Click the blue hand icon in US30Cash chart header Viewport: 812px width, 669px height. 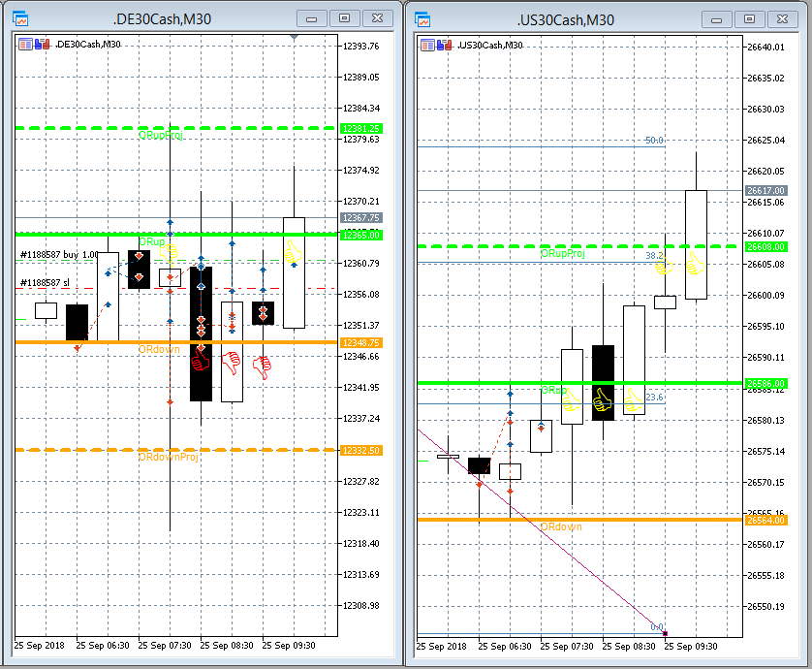(x=441, y=45)
